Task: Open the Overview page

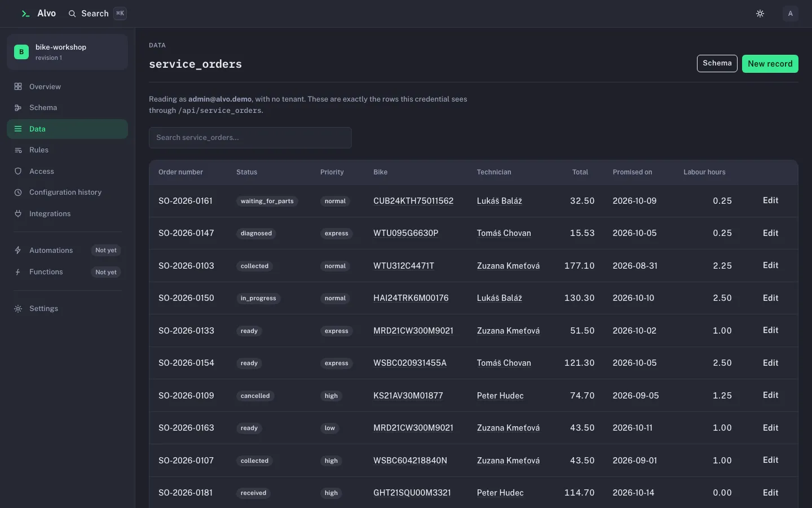Action: (67, 86)
